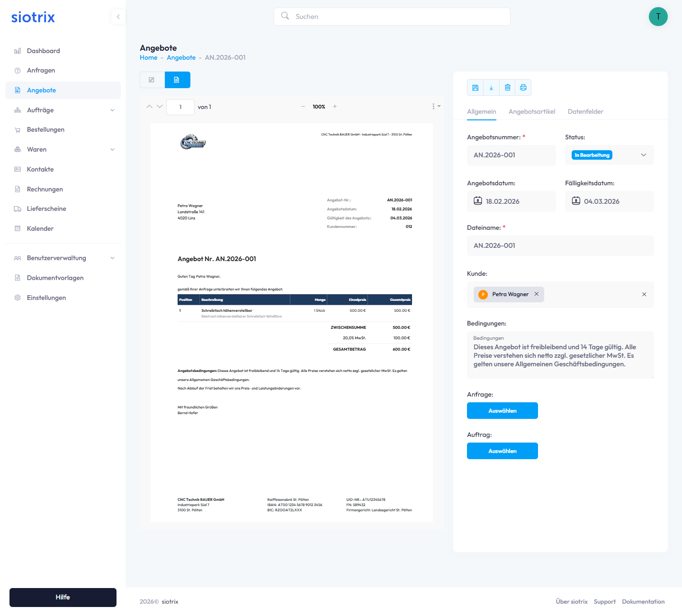This screenshot has height=616, width=682.
Task: Expand the Benutzerverwaltung submenu
Action: click(x=112, y=258)
